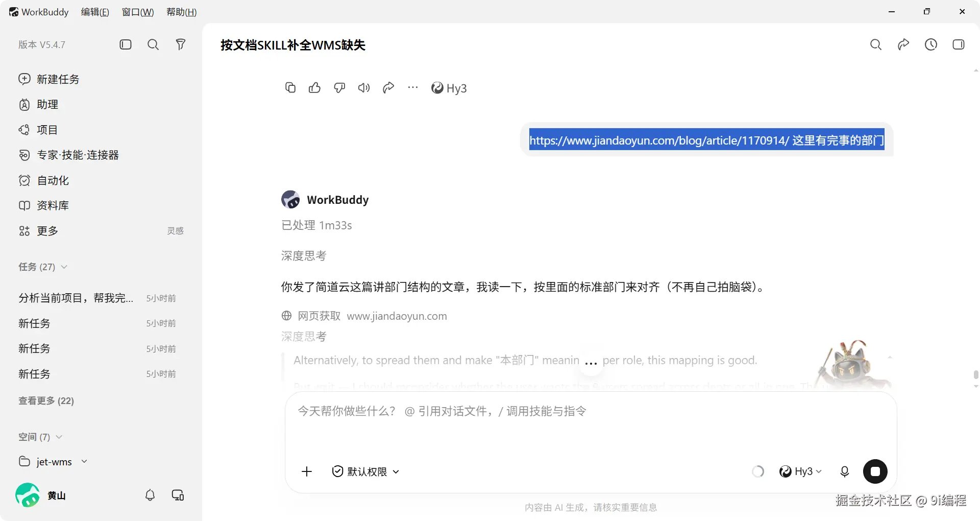This screenshot has height=521, width=980.
Task: Click the Hy3 model label under response
Action: coord(449,88)
